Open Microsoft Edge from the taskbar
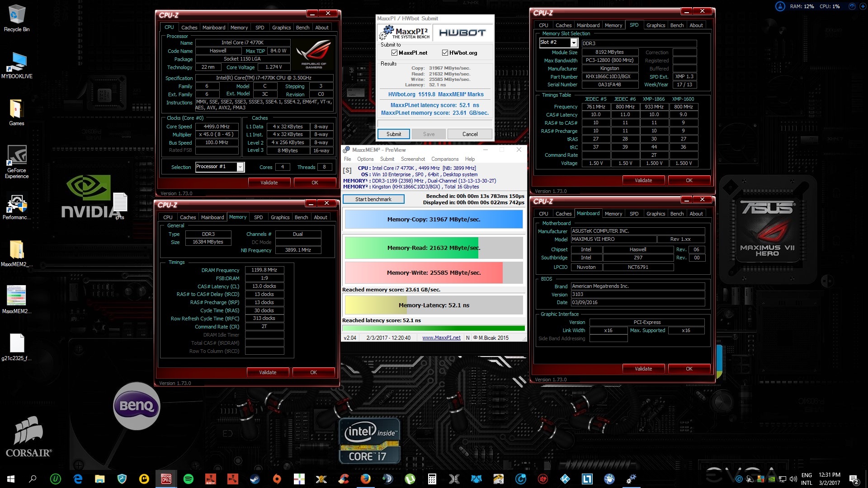The height and width of the screenshot is (488, 868). tap(78, 479)
